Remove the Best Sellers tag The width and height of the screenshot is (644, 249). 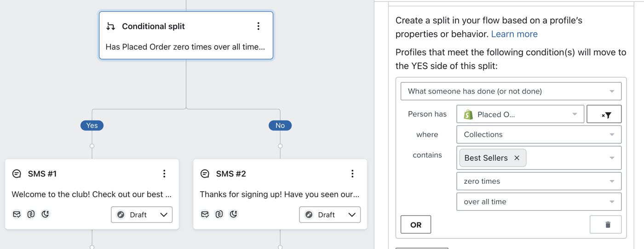[x=517, y=158]
